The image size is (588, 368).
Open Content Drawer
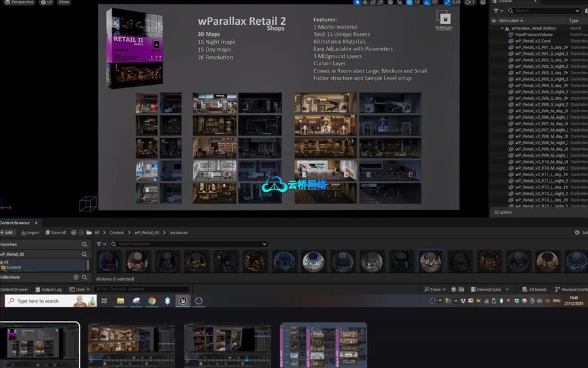pos(14,290)
